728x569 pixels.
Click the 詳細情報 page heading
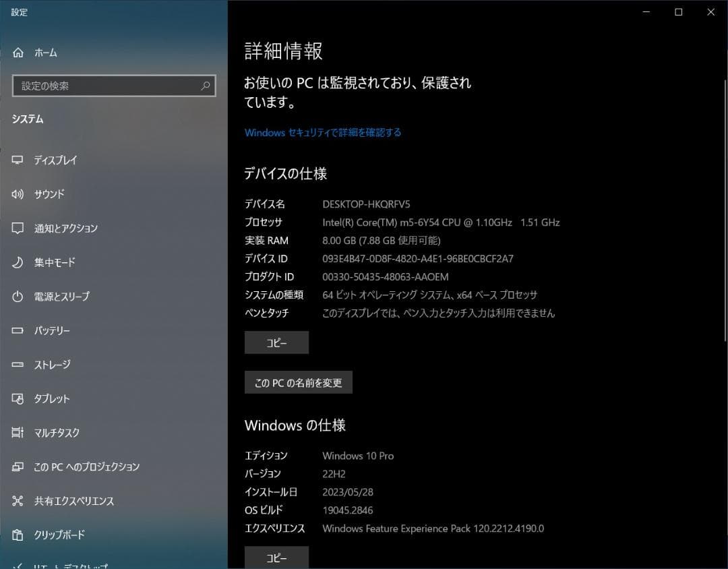pos(283,51)
